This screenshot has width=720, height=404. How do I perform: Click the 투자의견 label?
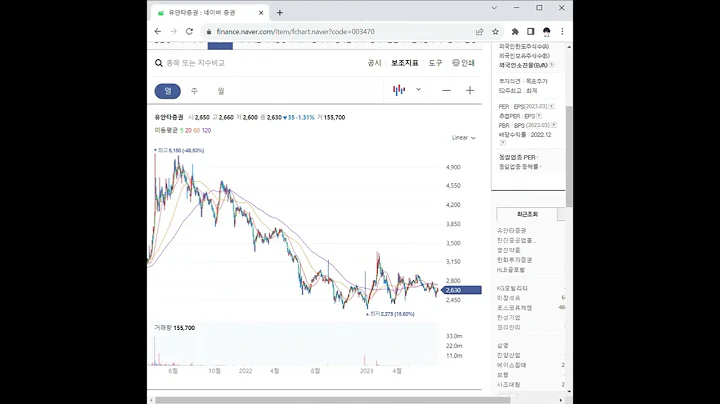tap(510, 81)
